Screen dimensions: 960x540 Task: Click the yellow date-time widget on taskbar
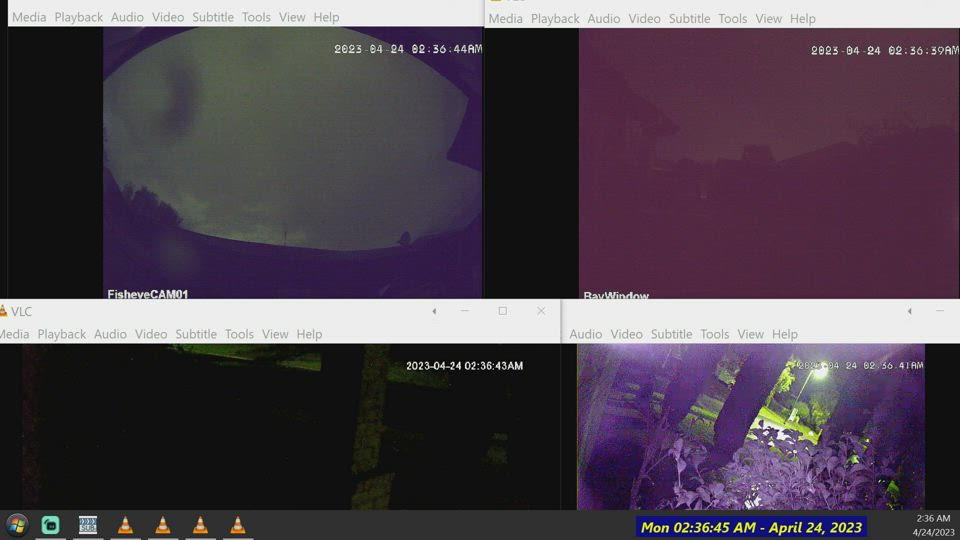click(750, 527)
